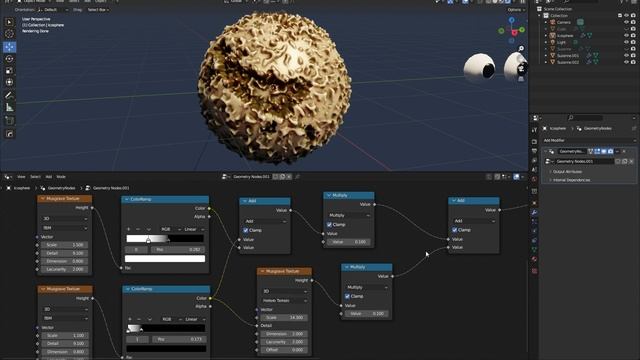Open the Modifiers wrench tab in Properties

pyautogui.click(x=534, y=212)
